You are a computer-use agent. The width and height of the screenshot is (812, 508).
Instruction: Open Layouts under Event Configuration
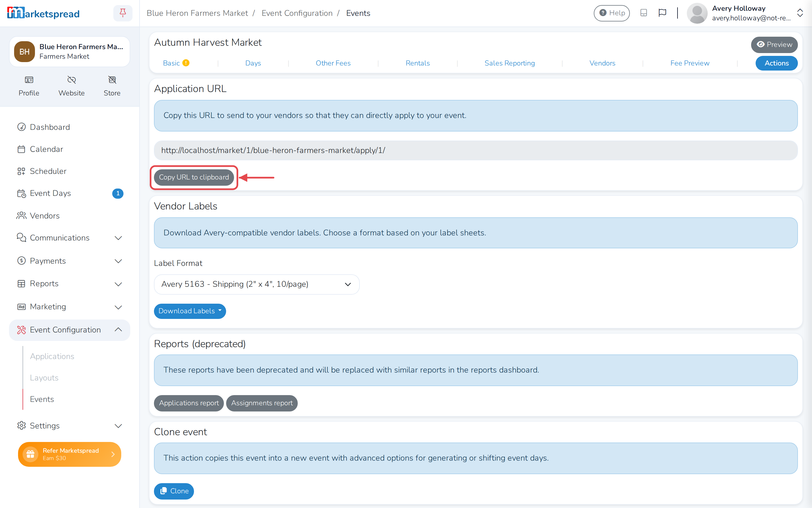point(44,378)
